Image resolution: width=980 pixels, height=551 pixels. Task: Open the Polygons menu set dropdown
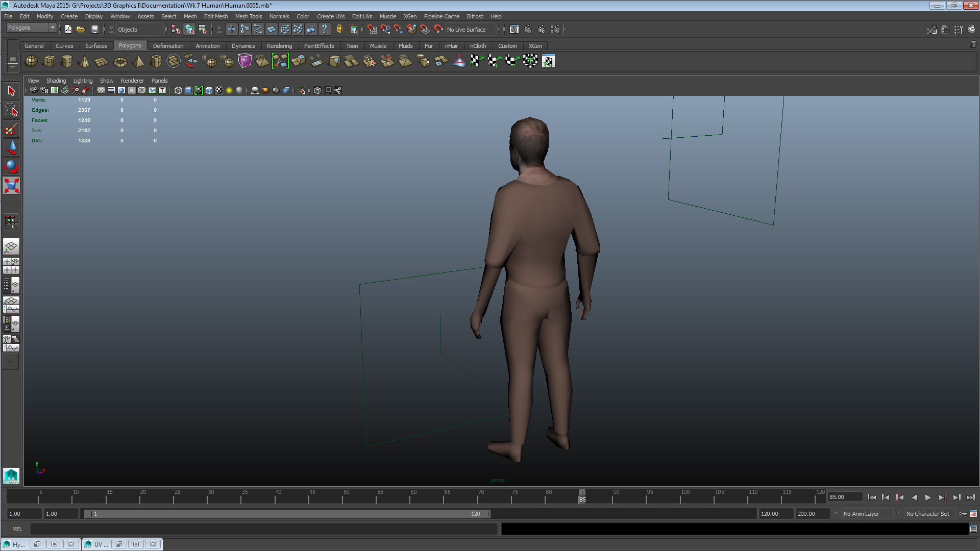(x=31, y=28)
